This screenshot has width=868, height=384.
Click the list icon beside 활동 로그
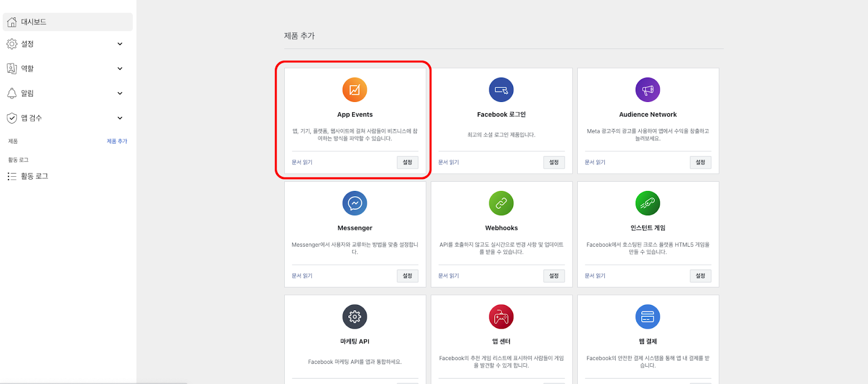point(12,176)
